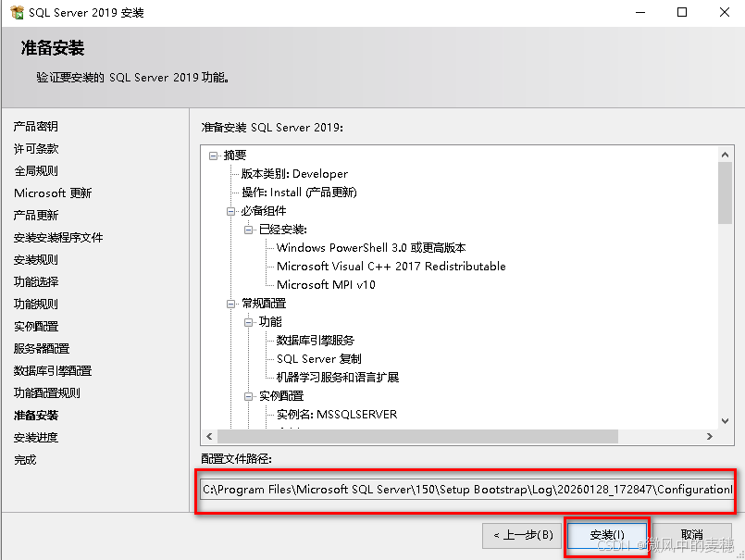This screenshot has width=745, height=560.
Task: Click the vertical scrollbar up arrow
Action: click(725, 155)
